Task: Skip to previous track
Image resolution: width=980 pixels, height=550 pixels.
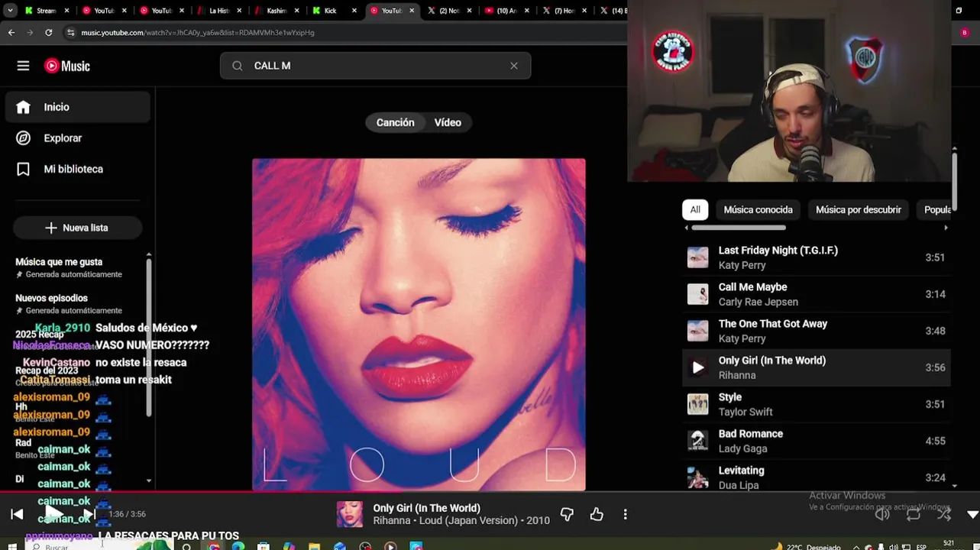Action: click(x=17, y=514)
